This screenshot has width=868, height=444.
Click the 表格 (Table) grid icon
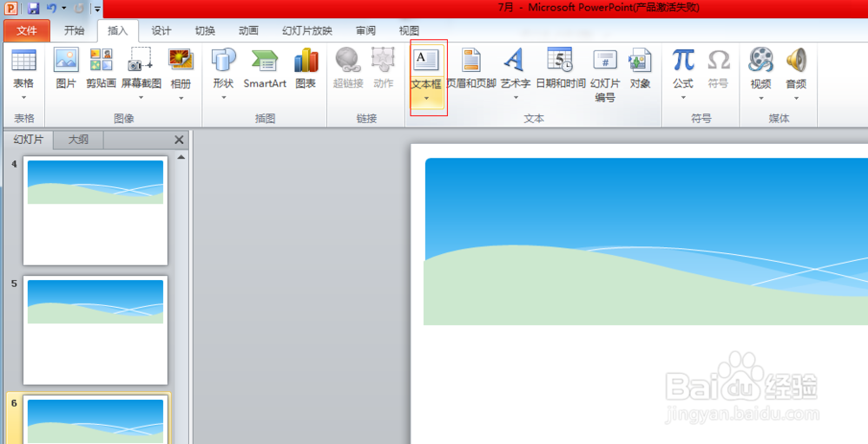tap(23, 60)
